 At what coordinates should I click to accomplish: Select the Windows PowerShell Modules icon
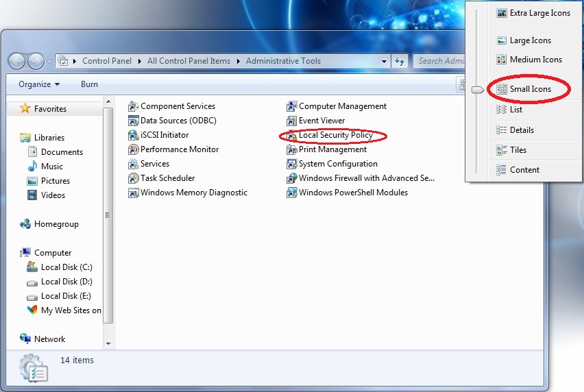click(291, 193)
